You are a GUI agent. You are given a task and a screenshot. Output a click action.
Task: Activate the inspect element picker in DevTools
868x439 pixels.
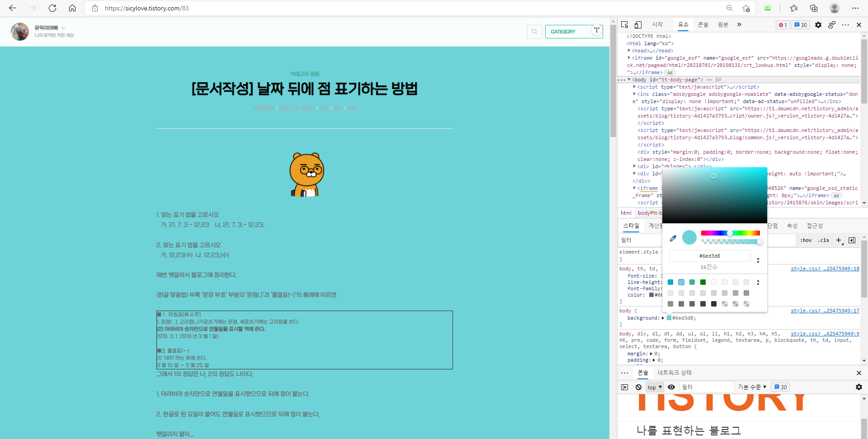tap(625, 24)
